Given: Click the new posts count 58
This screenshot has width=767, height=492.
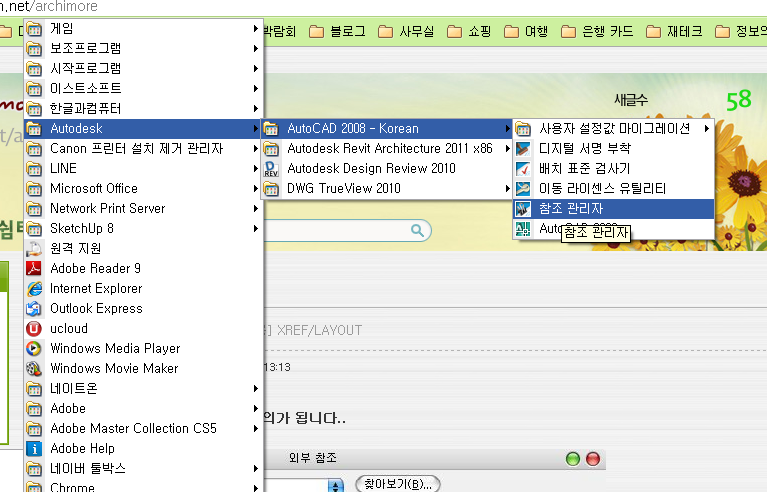Looking at the screenshot, I should pos(739,100).
